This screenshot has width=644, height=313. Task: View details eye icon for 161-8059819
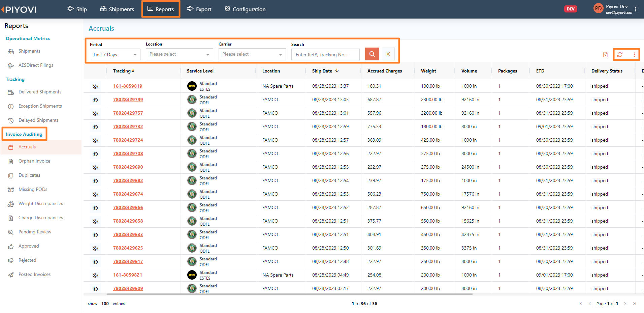pos(95,86)
